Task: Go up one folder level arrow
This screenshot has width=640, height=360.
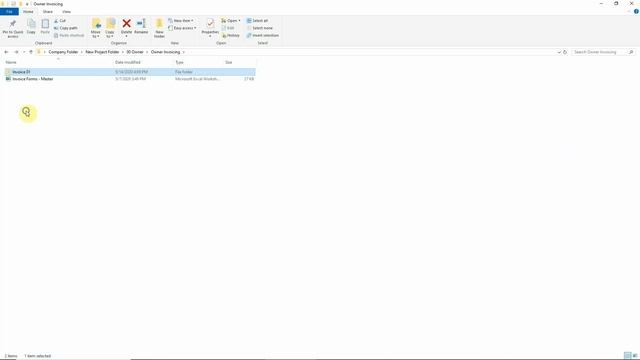Action: click(31, 52)
